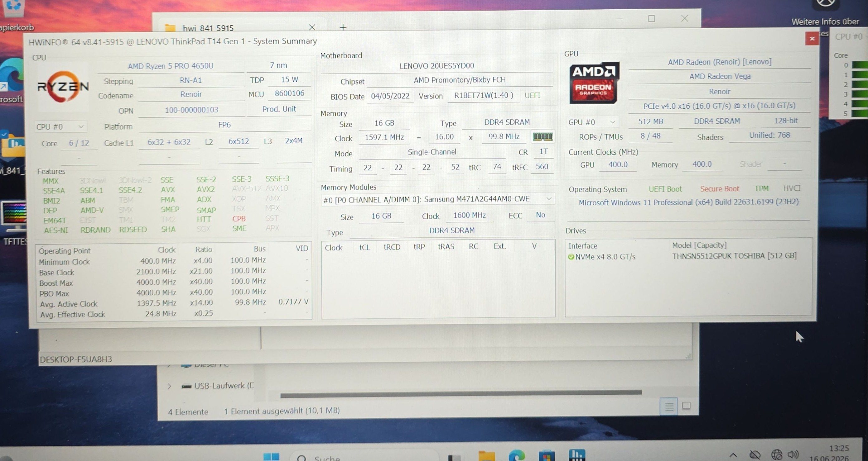Click the green memory module icon

click(x=542, y=136)
